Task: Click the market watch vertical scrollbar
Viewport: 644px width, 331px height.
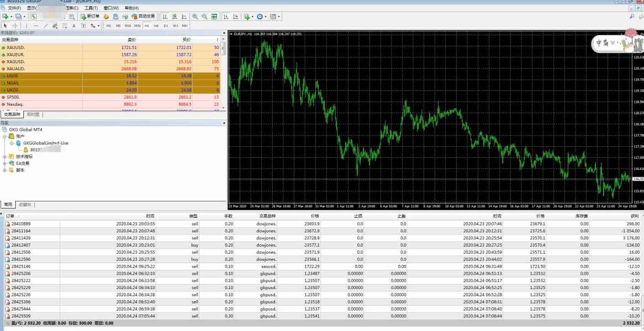Action: pos(224,72)
